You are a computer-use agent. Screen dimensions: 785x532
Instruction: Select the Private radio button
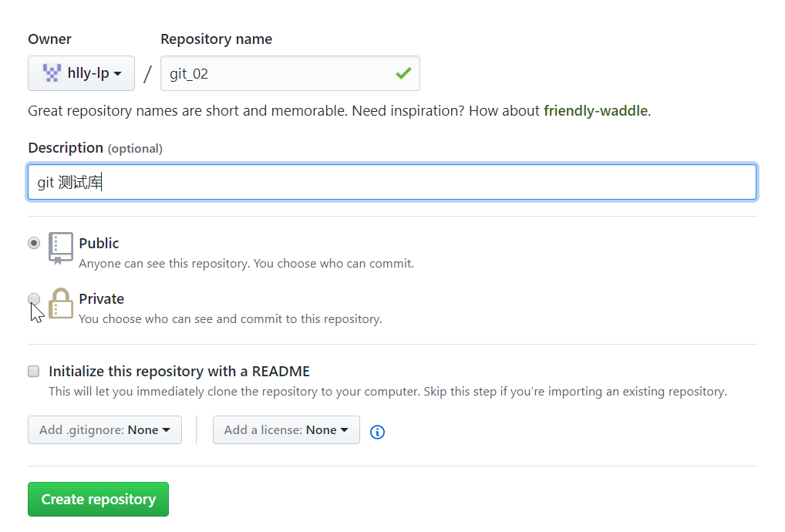(x=34, y=298)
